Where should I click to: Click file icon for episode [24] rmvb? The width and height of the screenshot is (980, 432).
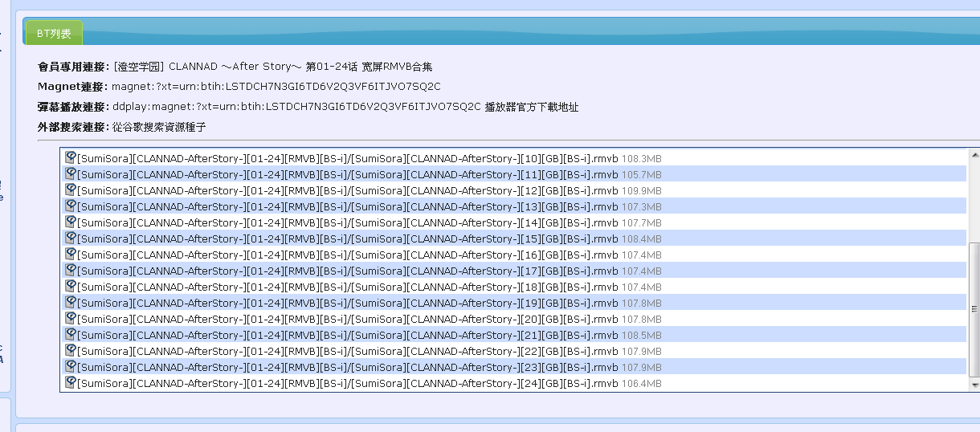coord(70,382)
